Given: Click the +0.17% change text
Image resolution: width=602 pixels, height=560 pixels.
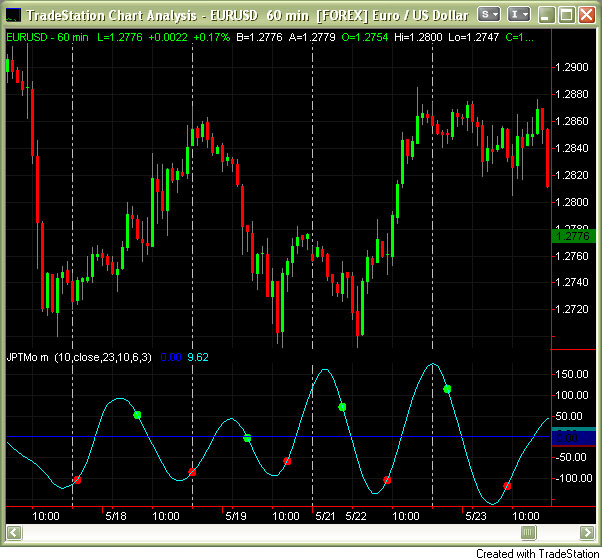Looking at the screenshot, I should 212,37.
